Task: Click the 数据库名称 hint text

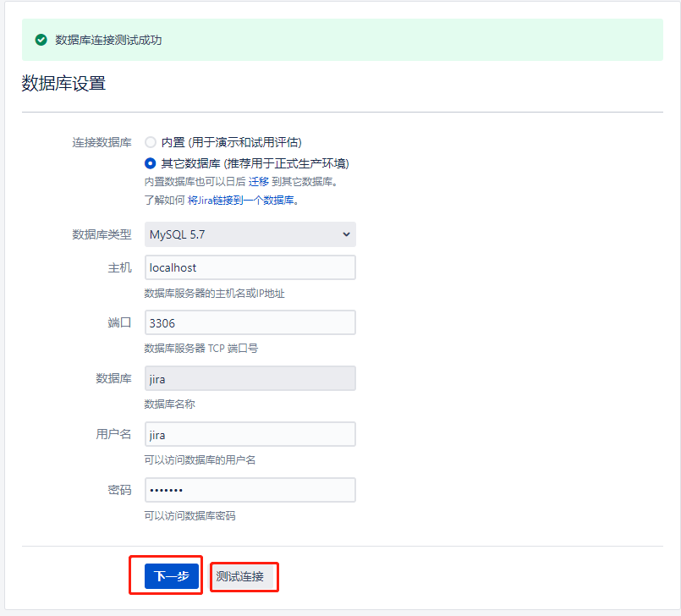Action: [x=169, y=404]
